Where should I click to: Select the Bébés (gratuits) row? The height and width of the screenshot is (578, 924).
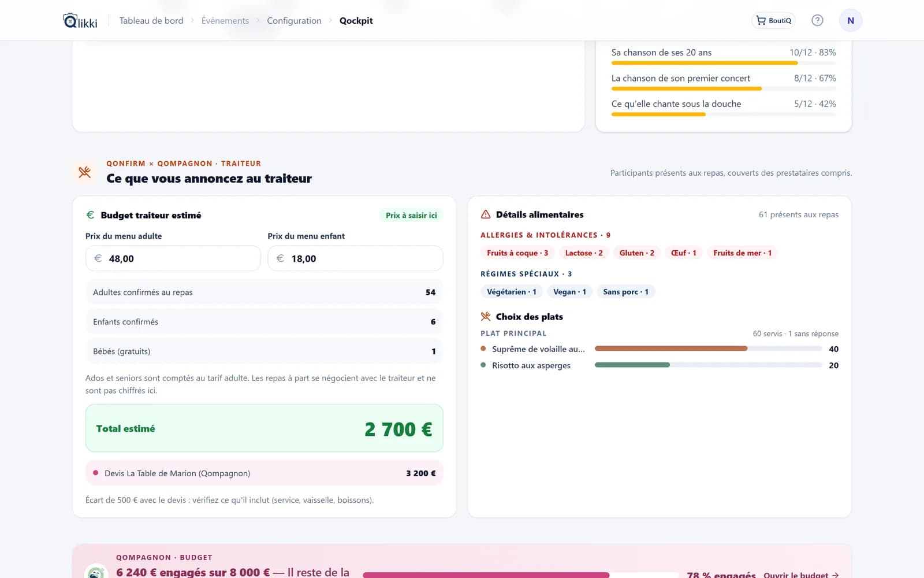pyautogui.click(x=264, y=351)
